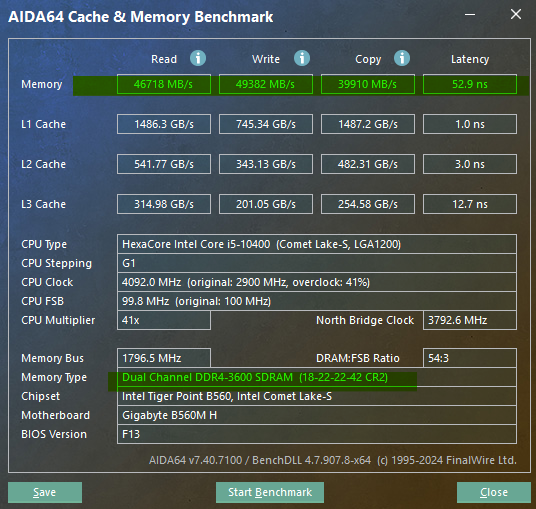Click the info icon next to Write
This screenshot has height=509, width=536.
click(302, 58)
